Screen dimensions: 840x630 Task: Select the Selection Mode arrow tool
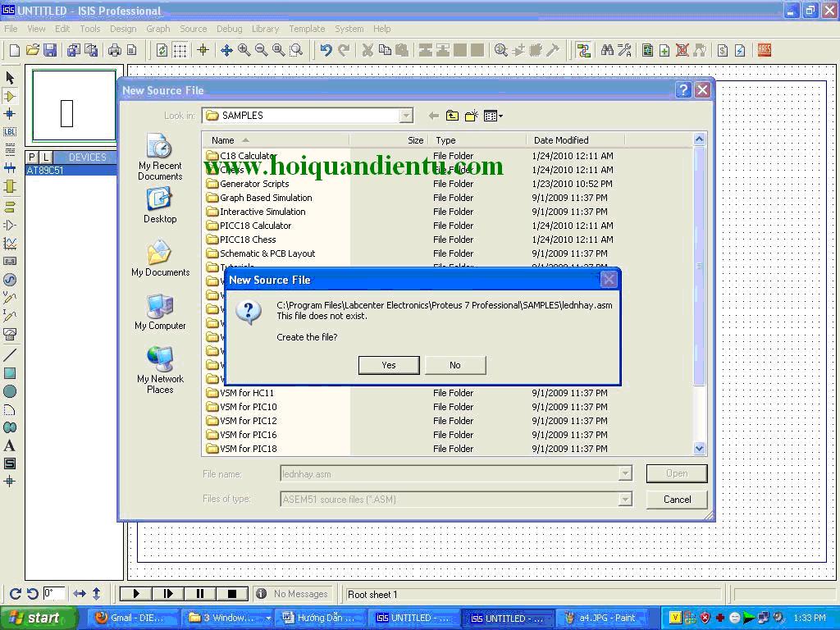(10, 78)
